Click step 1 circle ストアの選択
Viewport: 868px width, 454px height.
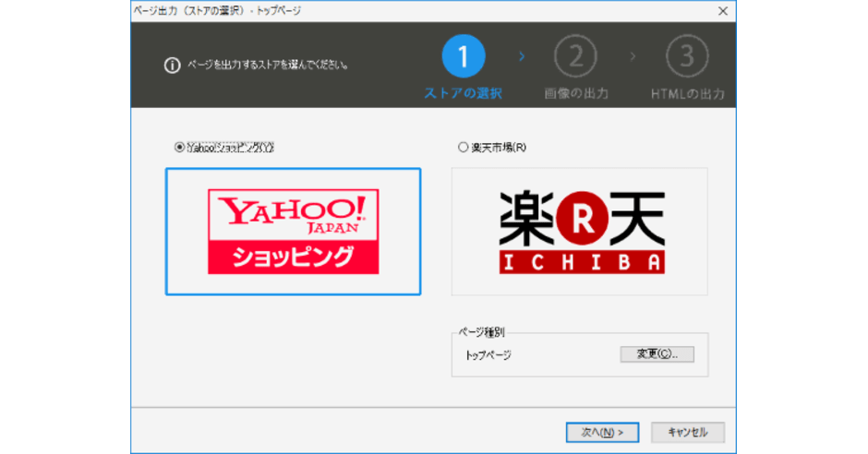point(464,56)
